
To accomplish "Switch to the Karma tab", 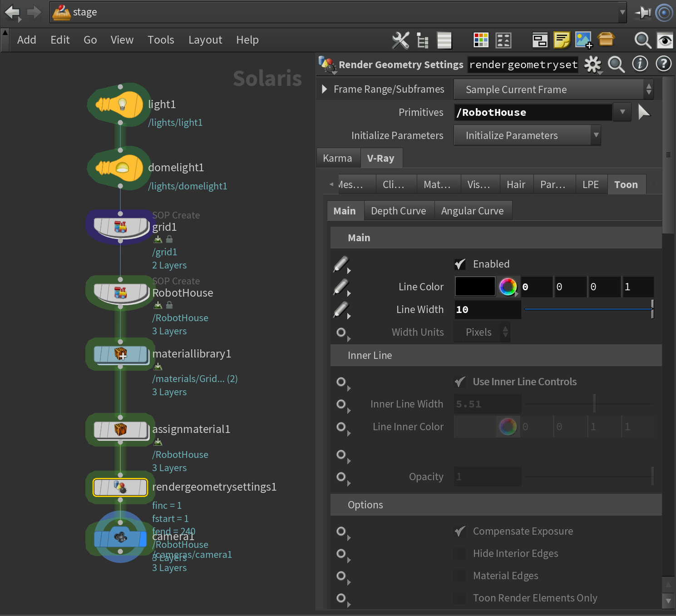I will coord(337,158).
